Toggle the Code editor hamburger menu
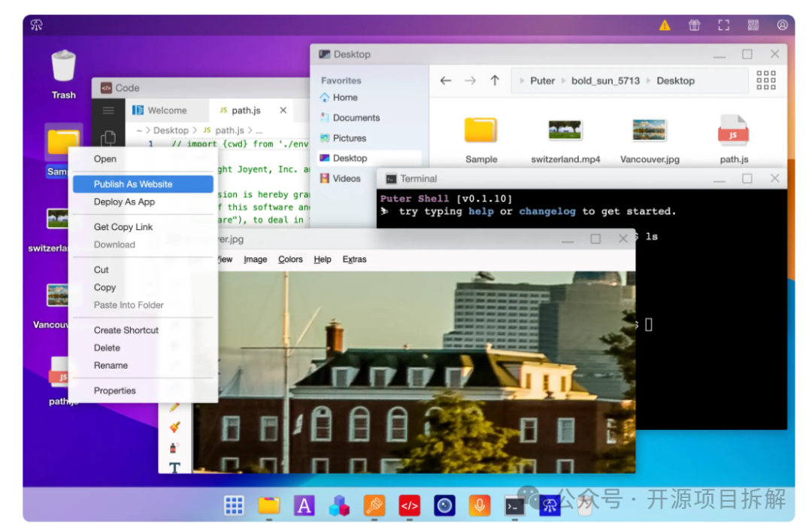Image resolution: width=812 pixels, height=531 pixels. (108, 111)
